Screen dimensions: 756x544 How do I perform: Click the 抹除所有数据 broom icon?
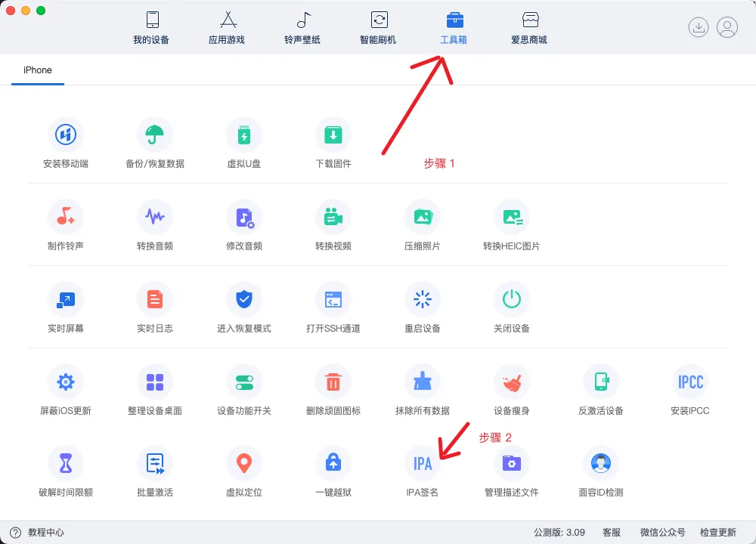[423, 382]
